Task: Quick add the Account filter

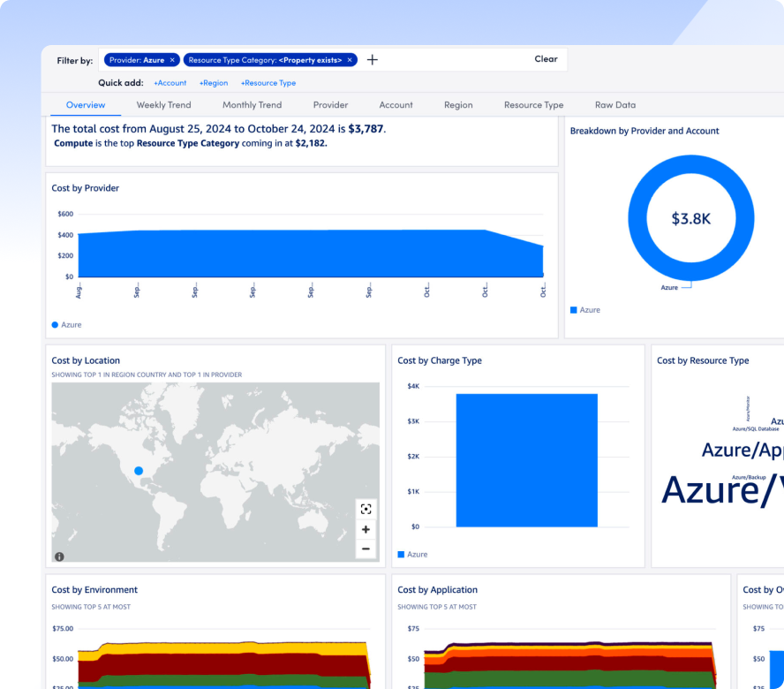Action: (x=170, y=83)
